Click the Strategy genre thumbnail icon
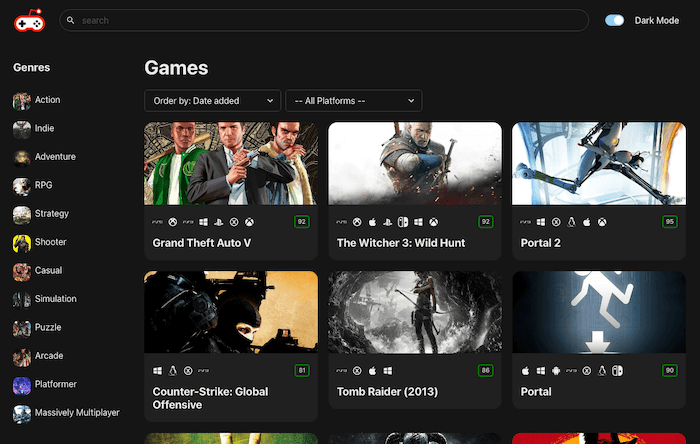 tap(21, 215)
